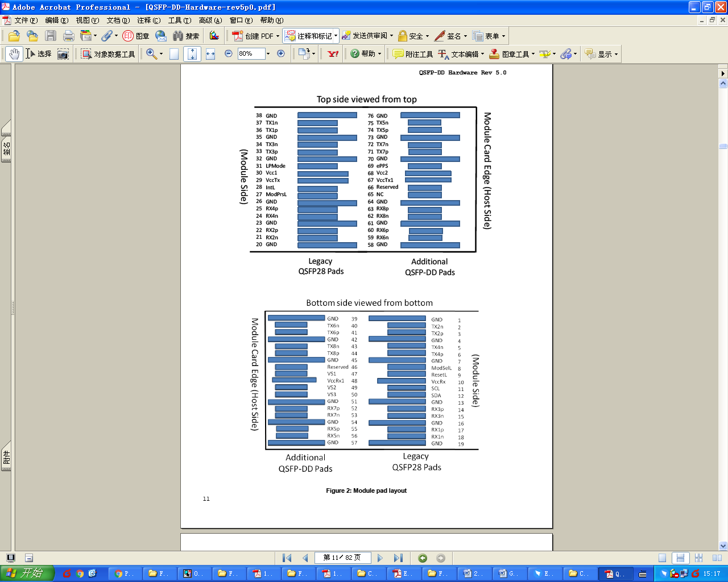The height and width of the screenshot is (582, 728).
Task: Open the 注释 menu
Action: [148, 20]
